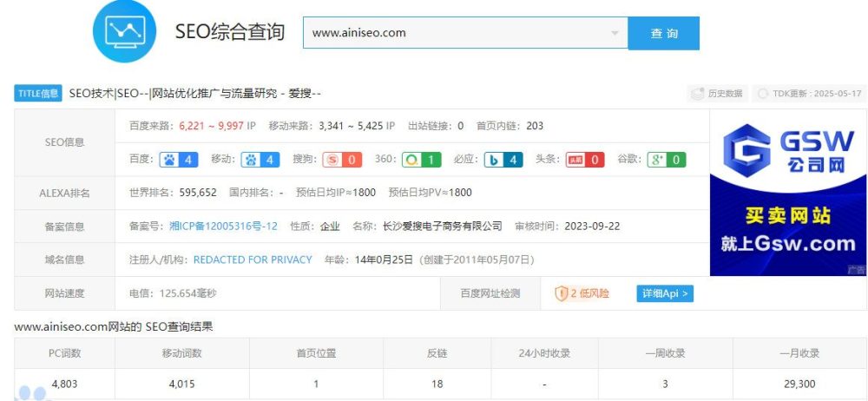
Task: Focus the www.ainiseo.com domain input field
Action: (465, 33)
